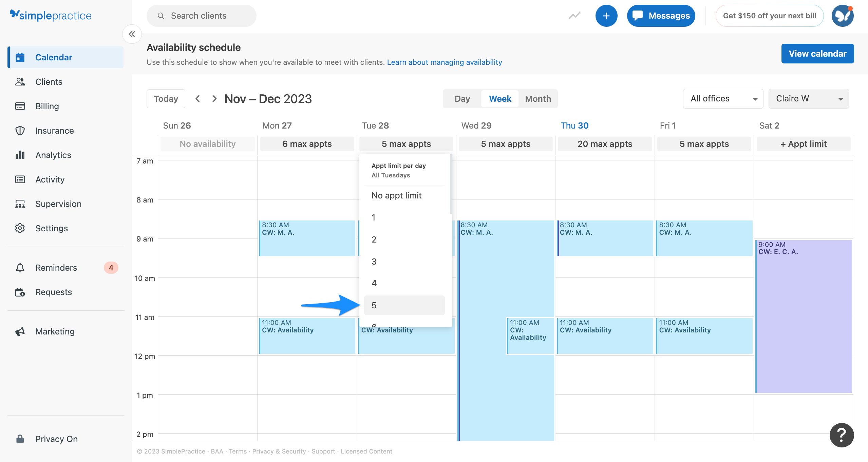Open the managing availability help link
The height and width of the screenshot is (462, 868).
pyautogui.click(x=444, y=62)
